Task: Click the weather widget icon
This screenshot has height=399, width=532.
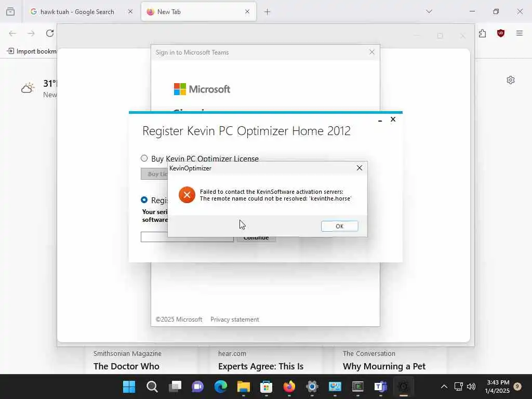Action: (28, 88)
